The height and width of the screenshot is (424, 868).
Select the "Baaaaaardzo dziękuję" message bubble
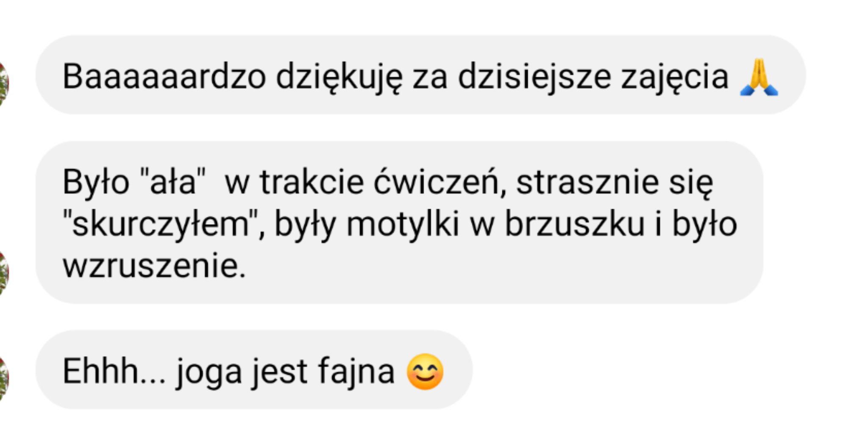tap(420, 75)
